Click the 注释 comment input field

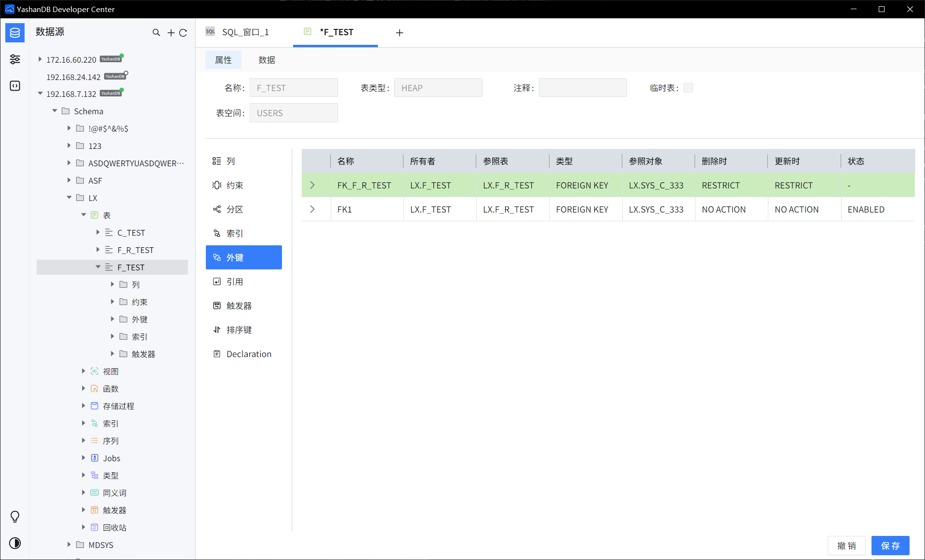(582, 88)
